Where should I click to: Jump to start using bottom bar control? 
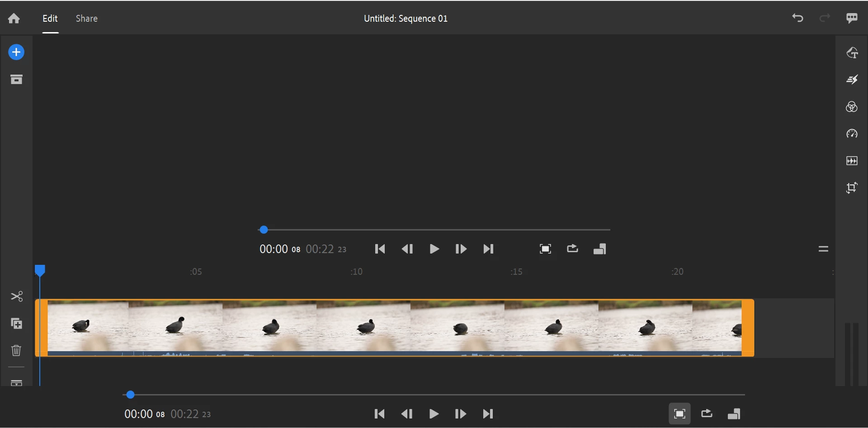click(x=379, y=414)
